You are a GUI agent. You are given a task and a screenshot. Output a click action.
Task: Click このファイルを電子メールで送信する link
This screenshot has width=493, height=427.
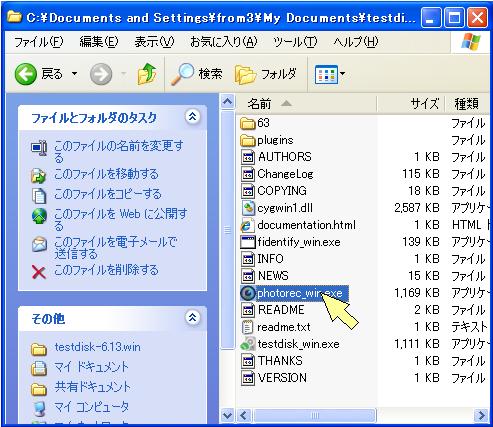click(115, 247)
